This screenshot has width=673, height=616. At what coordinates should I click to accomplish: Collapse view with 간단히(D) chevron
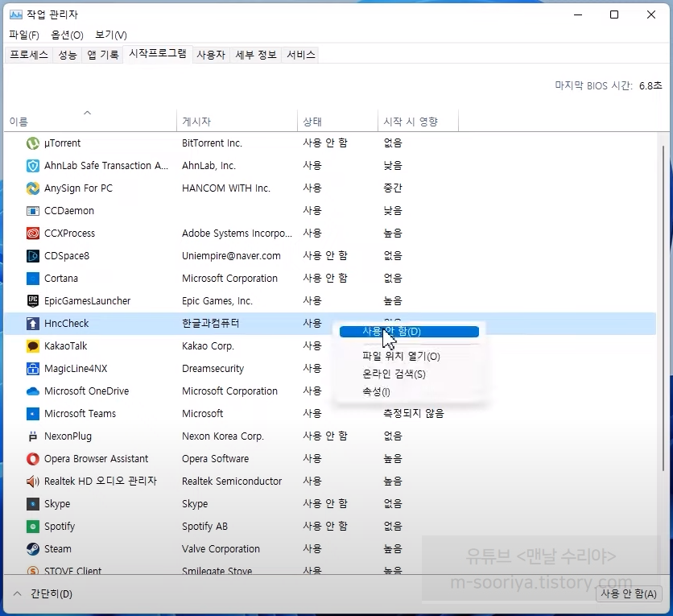tap(17, 593)
